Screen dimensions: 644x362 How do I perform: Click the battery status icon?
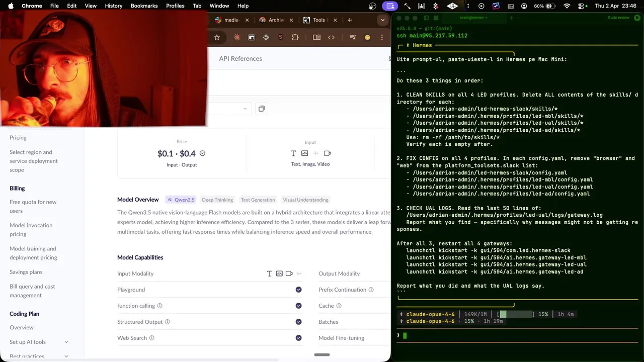[552, 6]
